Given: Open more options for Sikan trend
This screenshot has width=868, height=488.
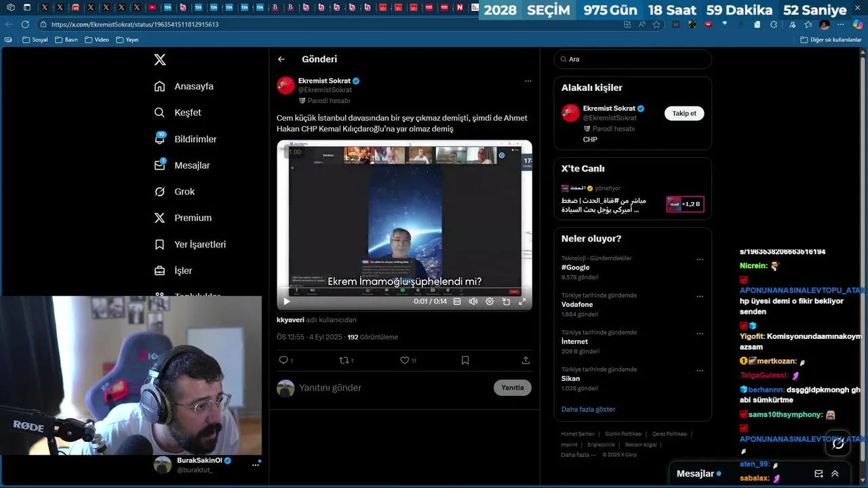Looking at the screenshot, I should coord(700,371).
